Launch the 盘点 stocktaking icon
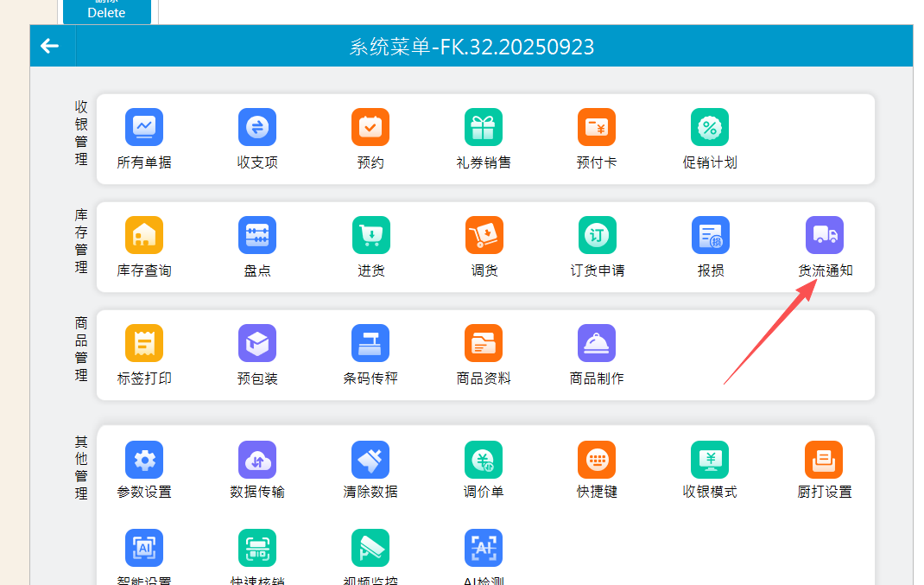The height and width of the screenshot is (585, 924). [257, 235]
